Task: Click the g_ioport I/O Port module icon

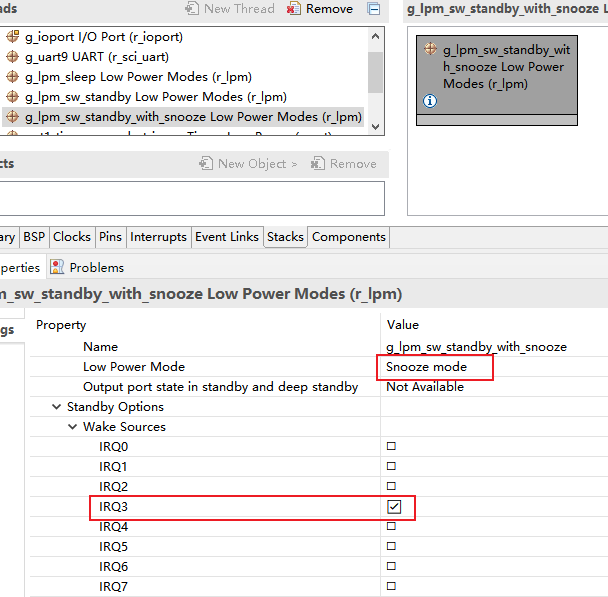Action: point(13,37)
